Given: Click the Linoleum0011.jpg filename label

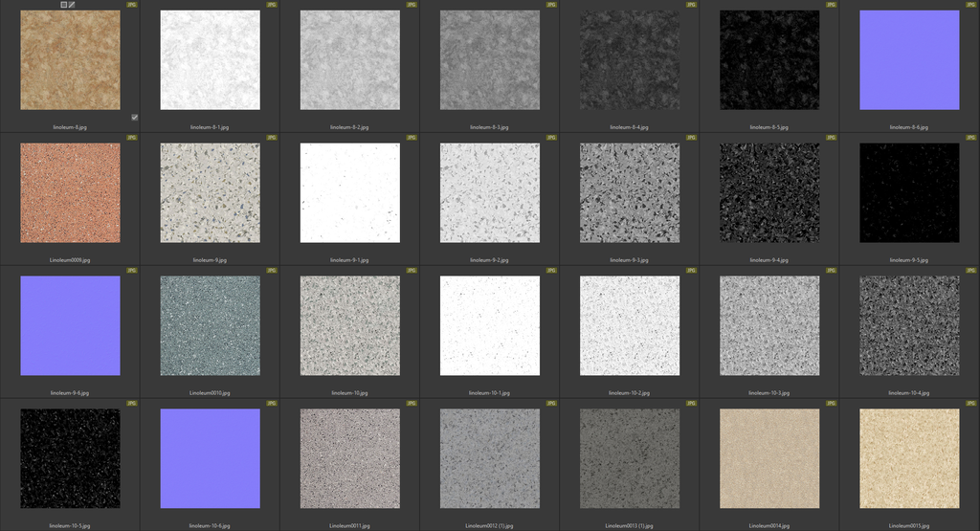Looking at the screenshot, I should (350, 525).
